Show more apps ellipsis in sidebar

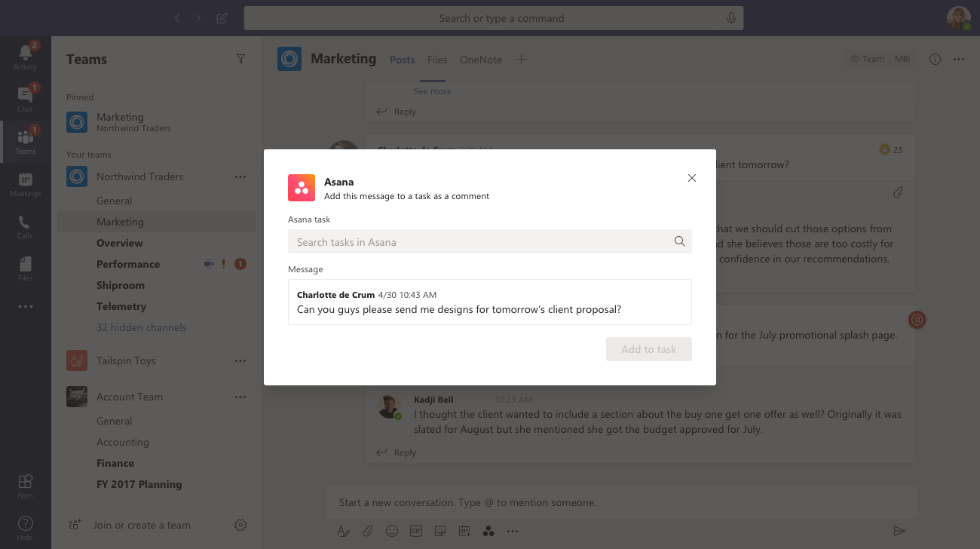pyautogui.click(x=25, y=306)
